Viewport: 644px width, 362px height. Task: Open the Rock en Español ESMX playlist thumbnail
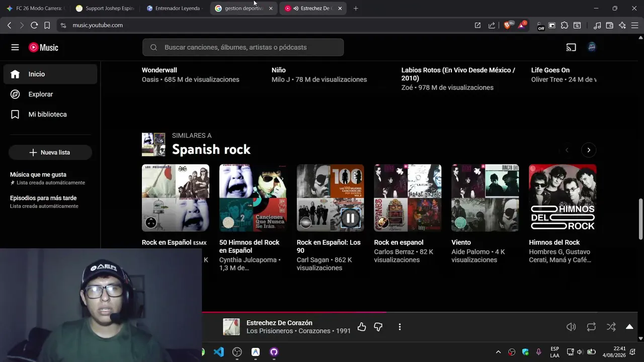[176, 198]
